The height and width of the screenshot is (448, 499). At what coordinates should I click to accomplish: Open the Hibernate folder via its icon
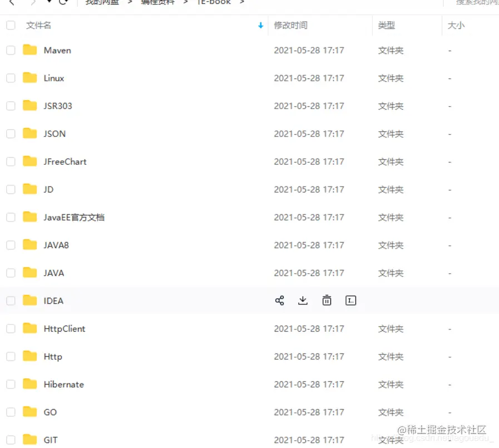29,384
